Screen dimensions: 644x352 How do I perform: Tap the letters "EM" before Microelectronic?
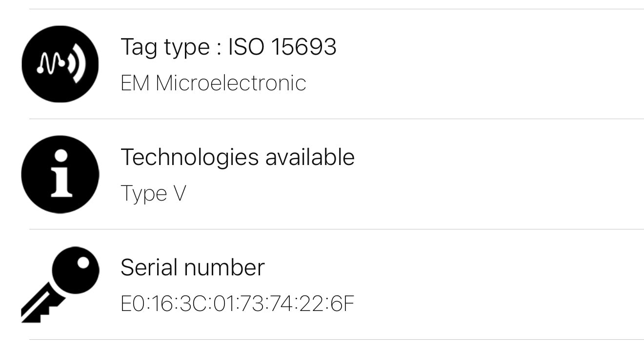pos(135,83)
